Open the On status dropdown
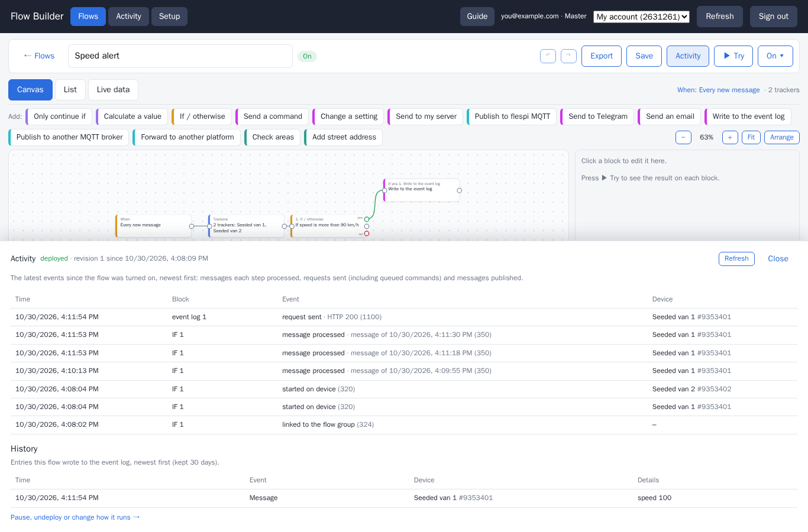This screenshot has height=532, width=808. 775,56
